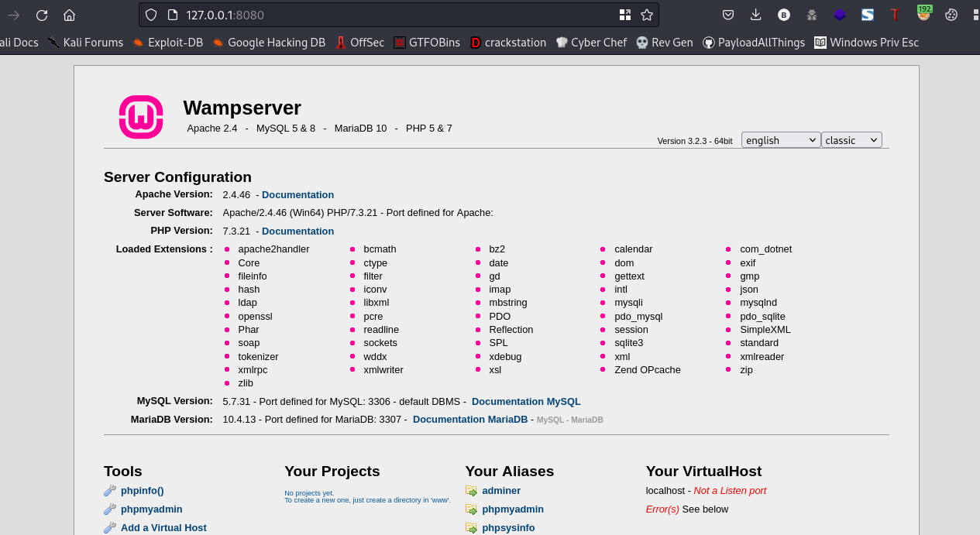The width and height of the screenshot is (980, 535).
Task: Click the pdo_mysql extension entry
Action: (638, 317)
